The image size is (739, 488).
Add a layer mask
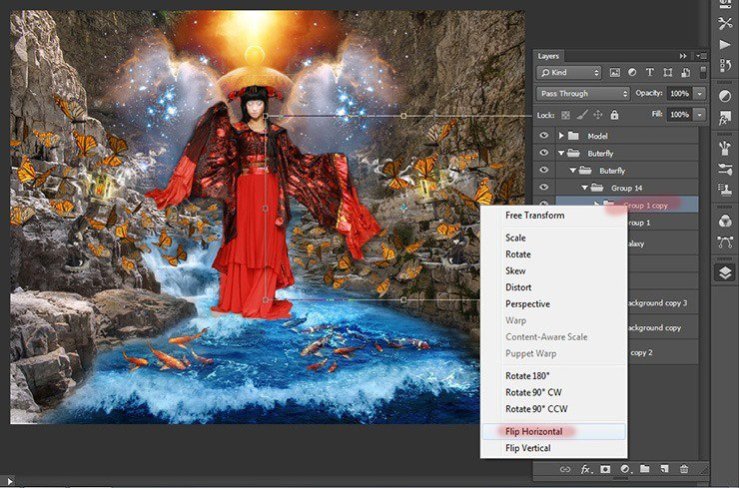pos(605,469)
